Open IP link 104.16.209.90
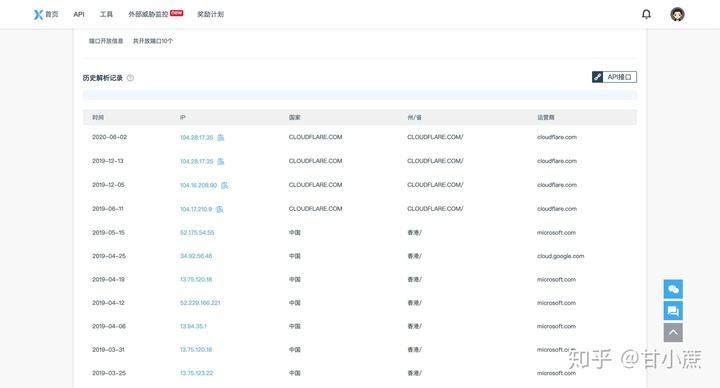The width and height of the screenshot is (720, 388). tap(198, 185)
